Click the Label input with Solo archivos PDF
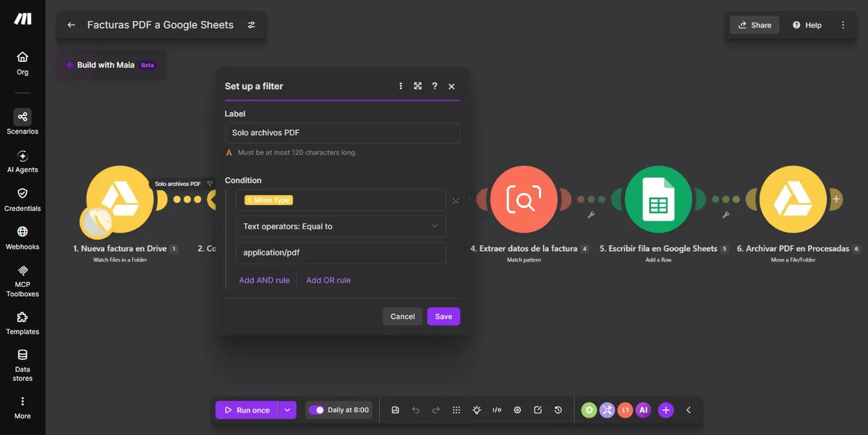Screen dimensions: 868x435 tap(342, 133)
